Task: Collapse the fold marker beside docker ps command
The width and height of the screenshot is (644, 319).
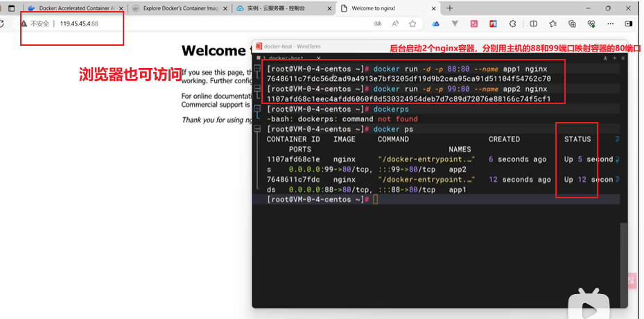Action: [x=257, y=129]
